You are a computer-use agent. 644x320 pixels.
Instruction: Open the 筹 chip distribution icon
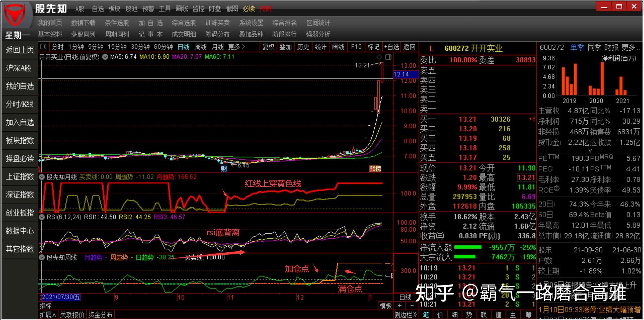[x=528, y=315]
